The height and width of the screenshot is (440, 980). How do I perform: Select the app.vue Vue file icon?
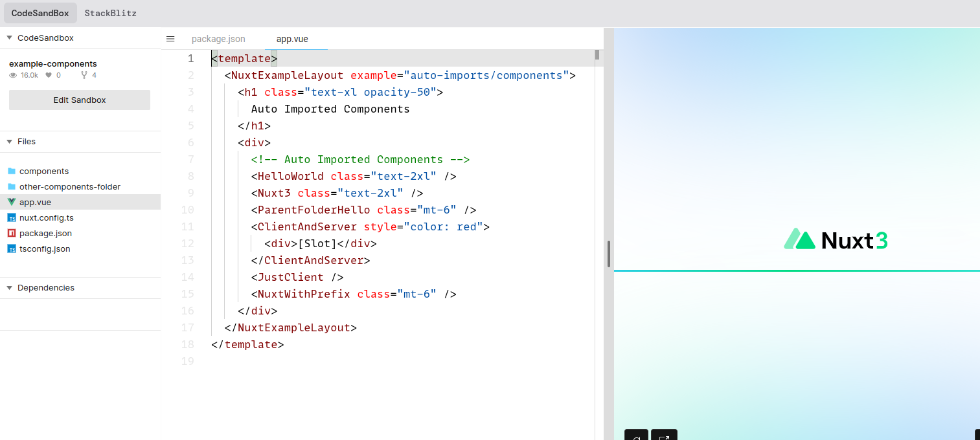pos(12,202)
